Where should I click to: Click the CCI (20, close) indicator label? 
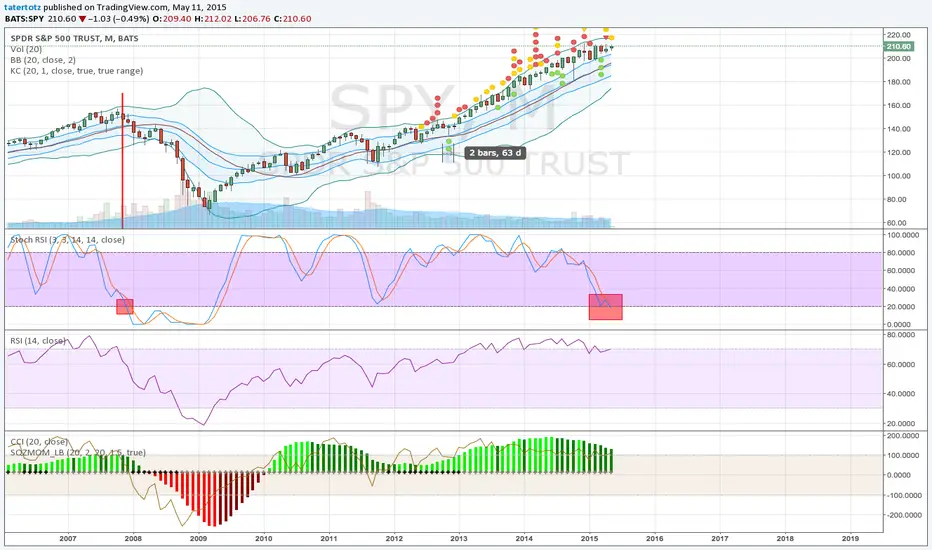[39, 442]
